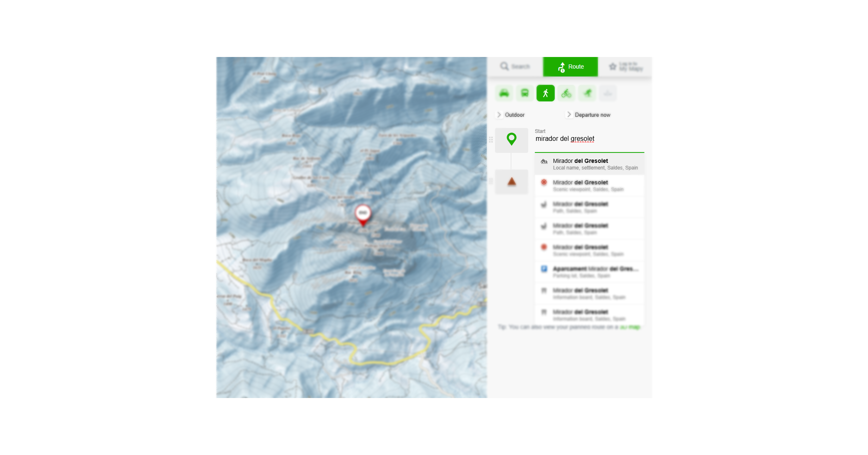Open the Search tab
The width and height of the screenshot is (868, 455).
515,67
